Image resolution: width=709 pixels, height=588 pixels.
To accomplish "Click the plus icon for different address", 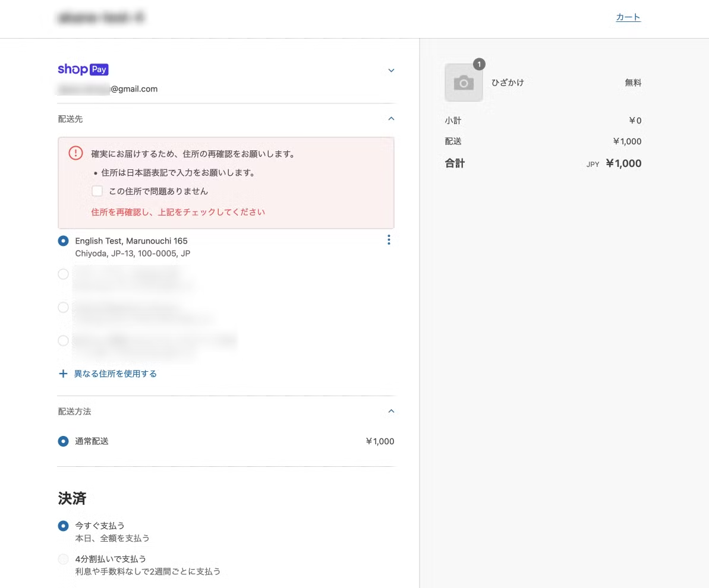I will point(64,374).
